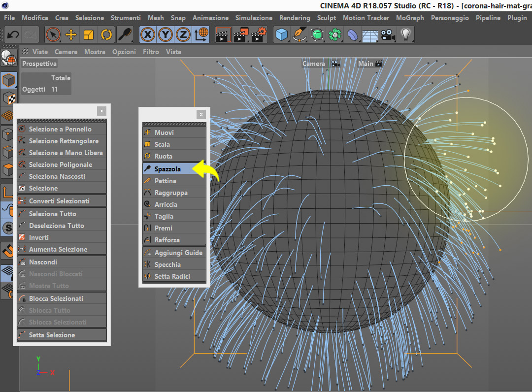Choose Selezione Poligonale
The height and width of the screenshot is (392, 532).
click(x=62, y=164)
